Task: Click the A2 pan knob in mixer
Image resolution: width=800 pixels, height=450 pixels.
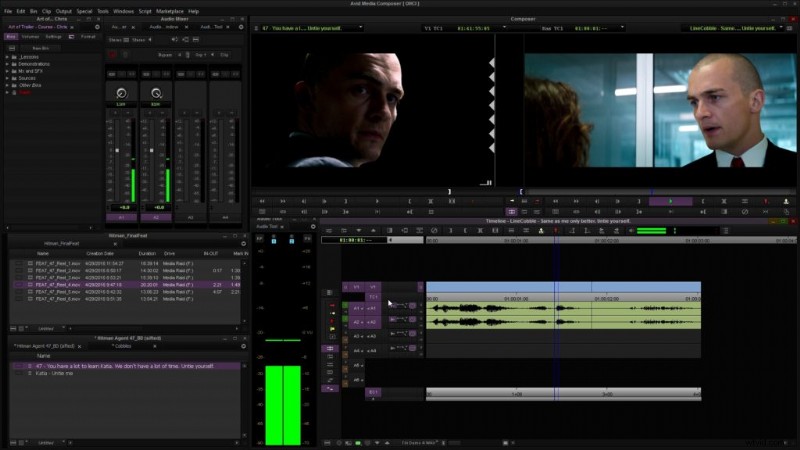Action: [x=156, y=93]
